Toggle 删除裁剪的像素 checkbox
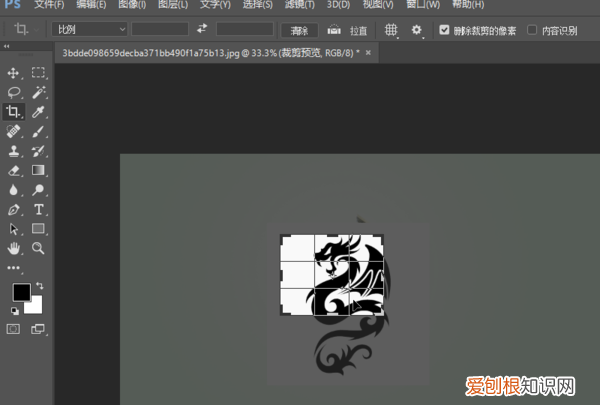Screen dimensions: 600x405 pos(444,29)
